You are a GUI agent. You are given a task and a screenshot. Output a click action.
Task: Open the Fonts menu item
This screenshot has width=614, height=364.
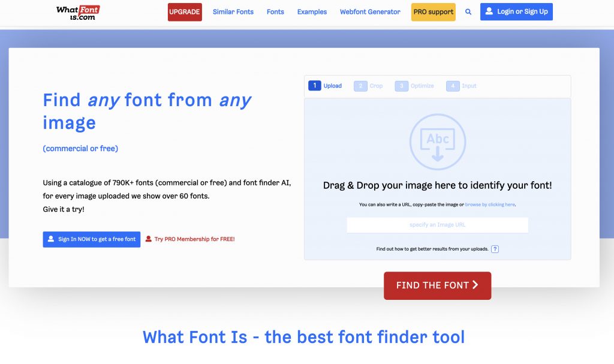click(275, 11)
